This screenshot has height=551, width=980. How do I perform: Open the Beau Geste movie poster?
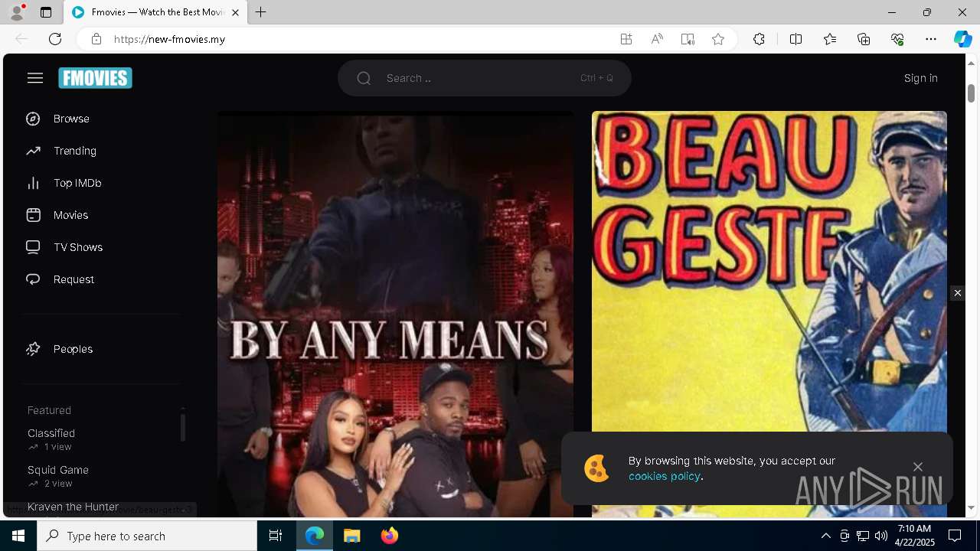pyautogui.click(x=769, y=272)
